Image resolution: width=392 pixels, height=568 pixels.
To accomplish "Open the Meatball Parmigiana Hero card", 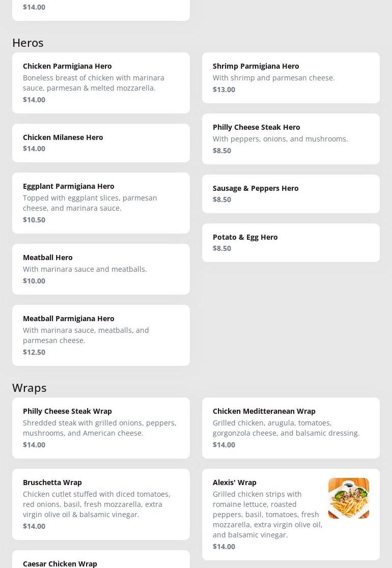I will click(x=101, y=335).
